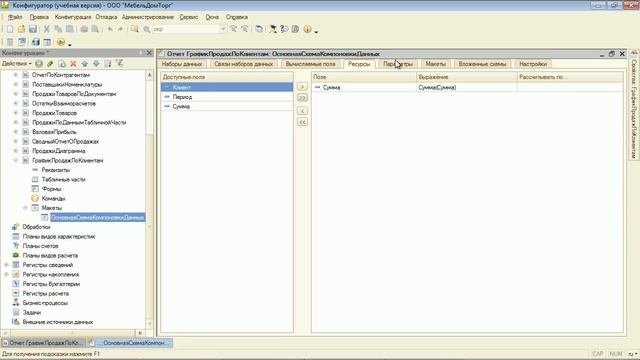Open the search text combo box dropdown arrow
The height and width of the screenshot is (360, 640).
pos(223,29)
